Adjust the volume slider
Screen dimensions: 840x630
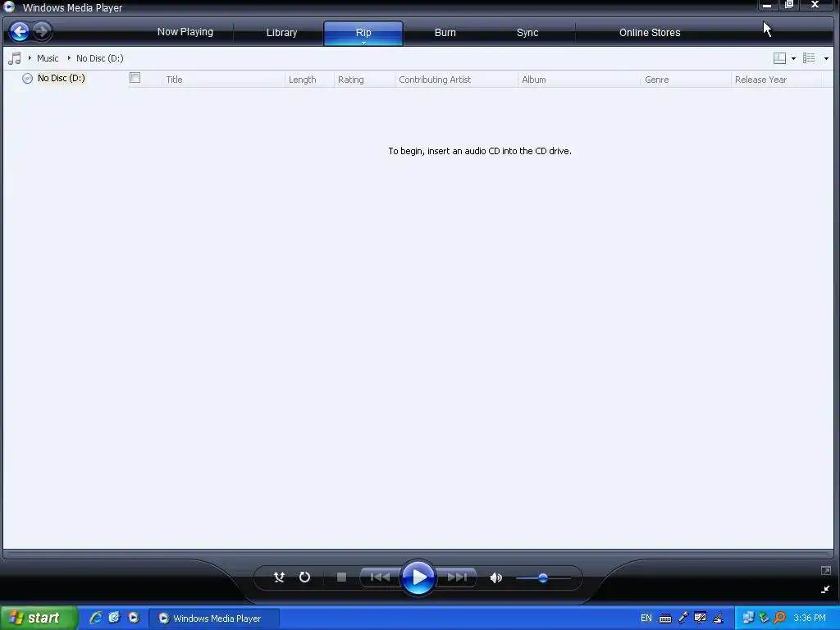pyautogui.click(x=543, y=577)
